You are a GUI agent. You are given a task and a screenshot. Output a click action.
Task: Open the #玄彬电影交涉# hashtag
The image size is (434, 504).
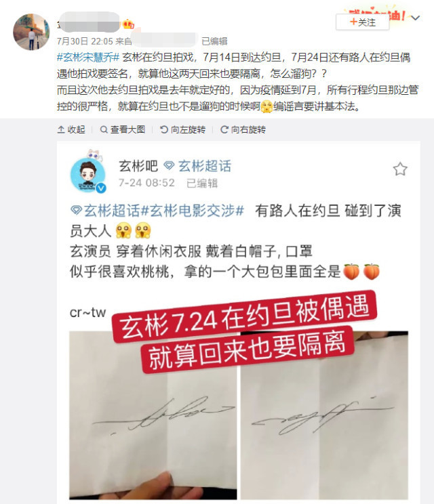tap(193, 211)
